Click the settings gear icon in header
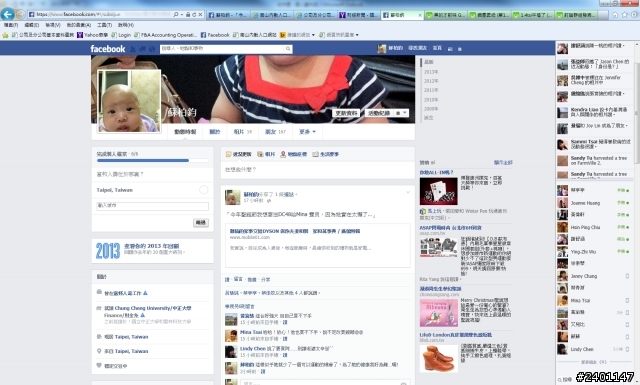Image resolution: width=640 pixels, height=385 pixels. pos(460,49)
